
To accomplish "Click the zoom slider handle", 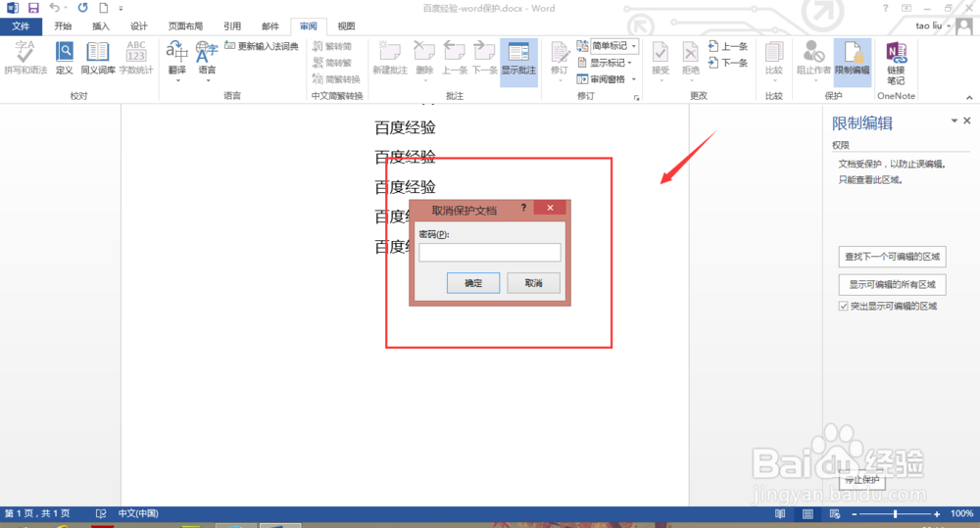I will pyautogui.click(x=895, y=513).
